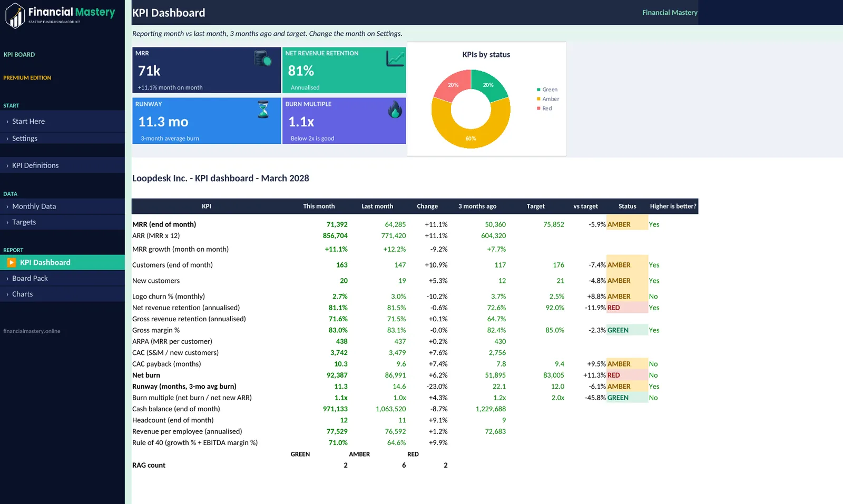Select the MRR 71k card value
The image size is (843, 504).
[x=149, y=71]
